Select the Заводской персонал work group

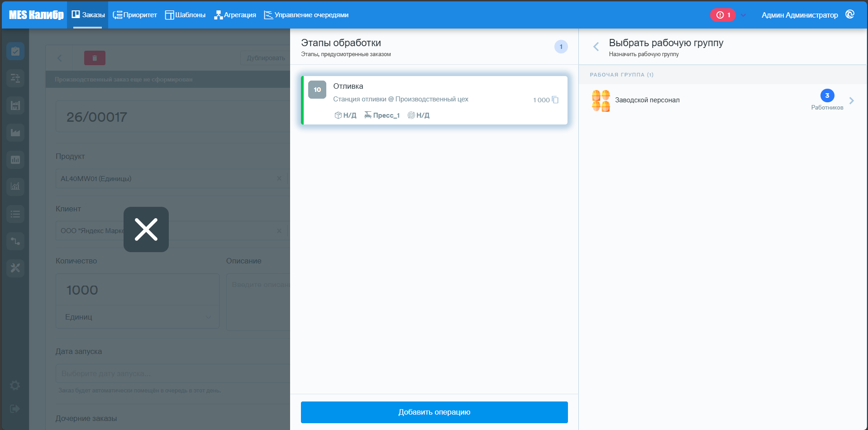click(x=723, y=100)
